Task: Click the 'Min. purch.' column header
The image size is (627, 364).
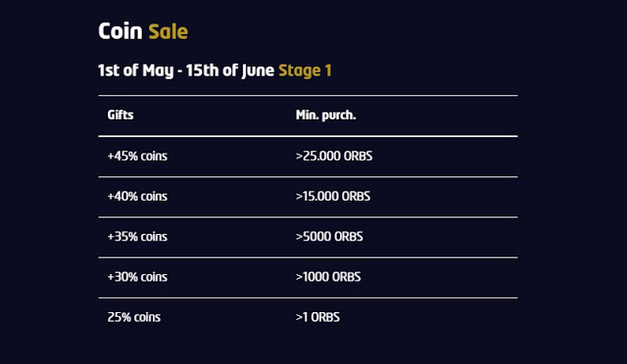Action: pyautogui.click(x=326, y=115)
